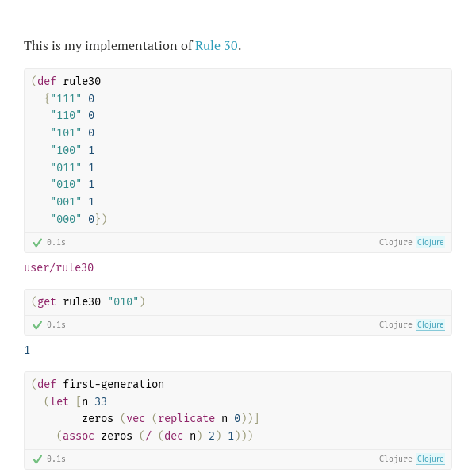
Task: Click inside the def rule30 code editor
Action: (238, 151)
